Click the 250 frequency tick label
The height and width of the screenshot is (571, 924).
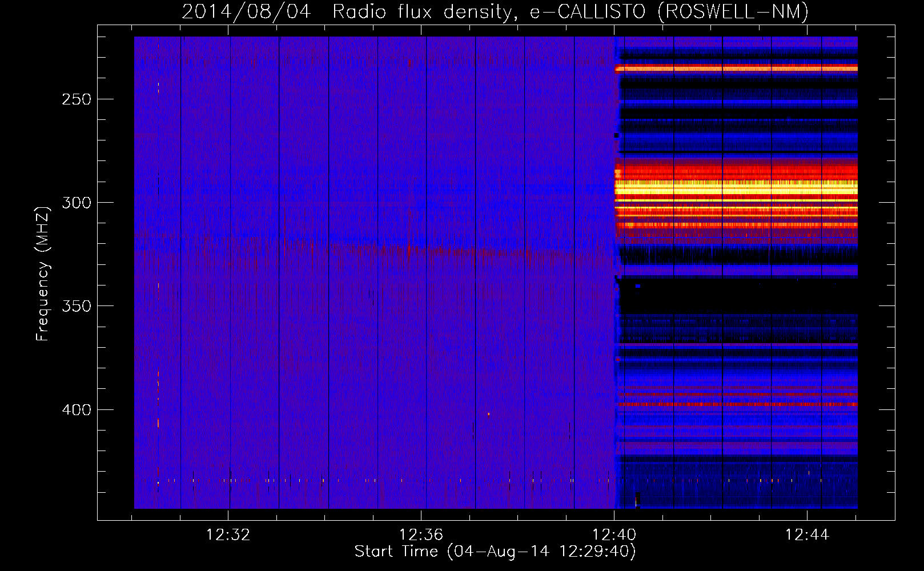point(77,99)
